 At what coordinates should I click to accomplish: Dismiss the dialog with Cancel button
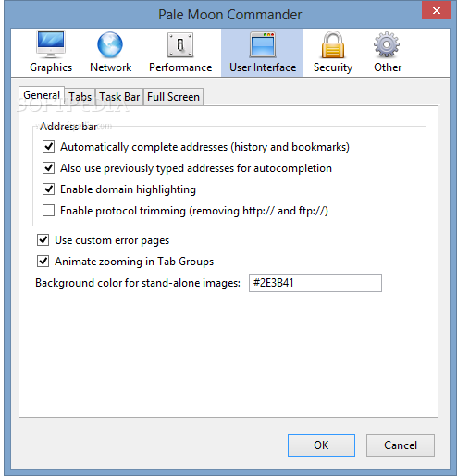point(401,445)
